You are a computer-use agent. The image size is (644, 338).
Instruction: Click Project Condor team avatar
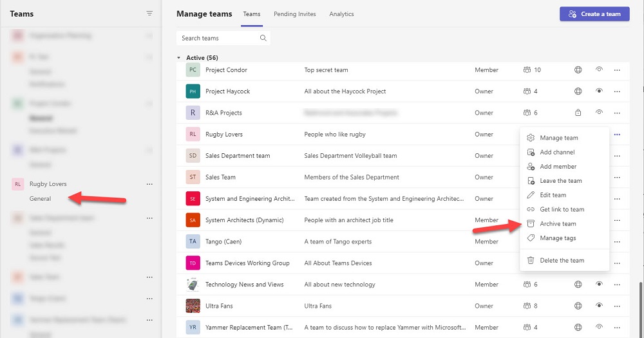[x=193, y=70]
